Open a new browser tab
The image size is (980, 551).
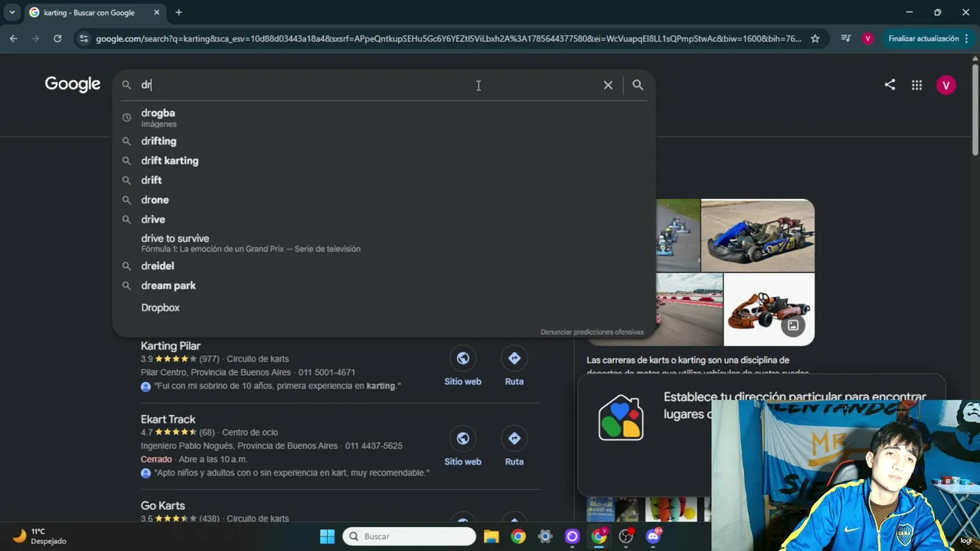point(178,12)
